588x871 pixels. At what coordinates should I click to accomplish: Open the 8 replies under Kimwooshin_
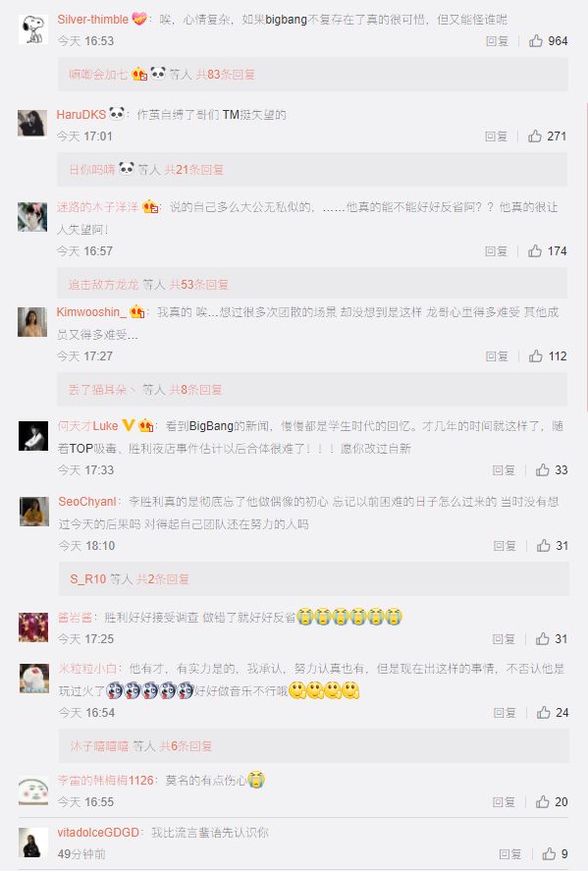pyautogui.click(x=195, y=390)
